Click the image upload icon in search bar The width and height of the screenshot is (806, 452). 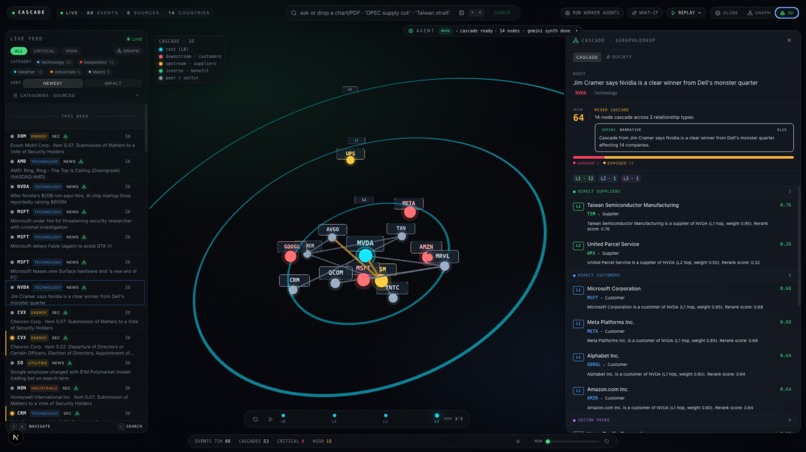(x=461, y=13)
